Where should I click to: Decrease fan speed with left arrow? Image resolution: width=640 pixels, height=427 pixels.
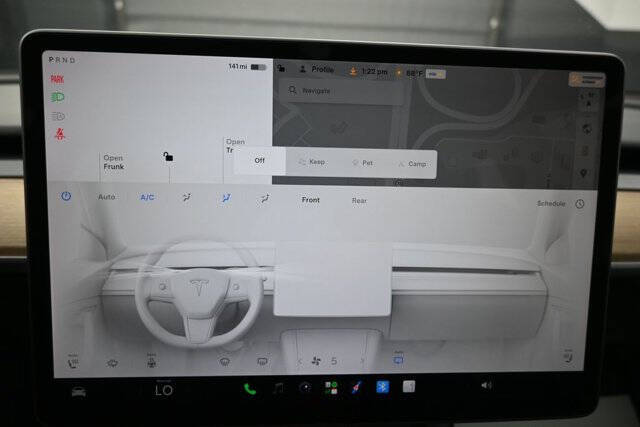tap(300, 361)
